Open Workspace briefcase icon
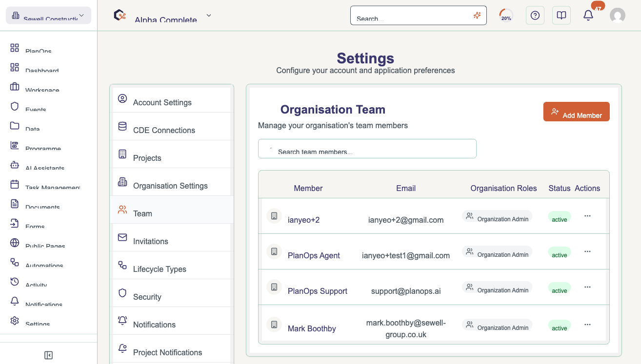641x364 pixels. (x=15, y=87)
